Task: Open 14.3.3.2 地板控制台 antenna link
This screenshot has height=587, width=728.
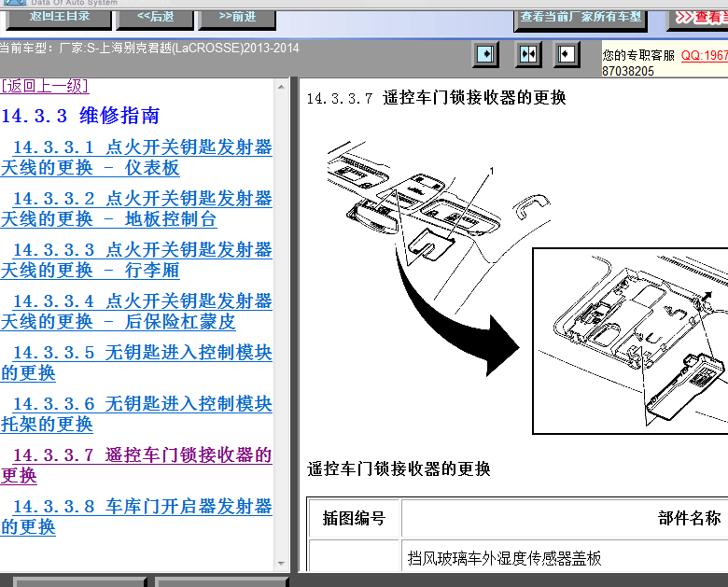Action: coord(136,208)
